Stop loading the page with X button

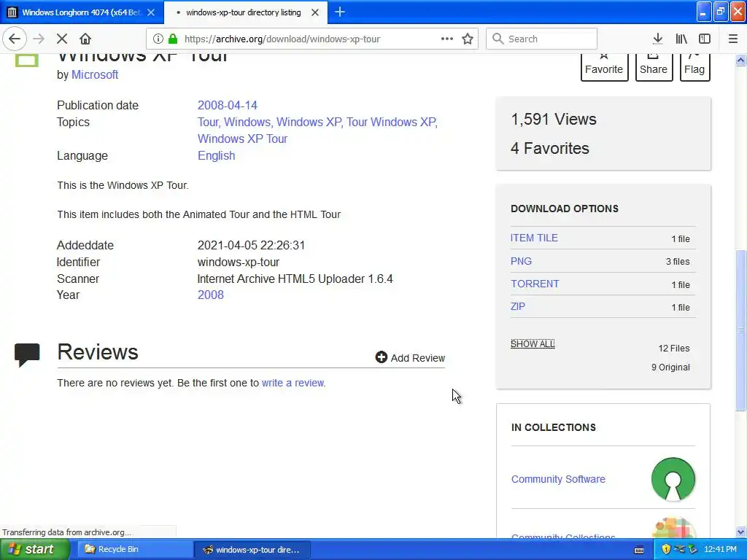pos(62,39)
